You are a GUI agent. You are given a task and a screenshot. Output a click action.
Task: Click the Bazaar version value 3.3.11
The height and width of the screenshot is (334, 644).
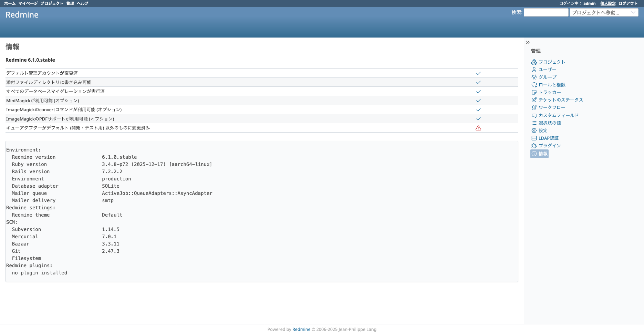(111, 244)
